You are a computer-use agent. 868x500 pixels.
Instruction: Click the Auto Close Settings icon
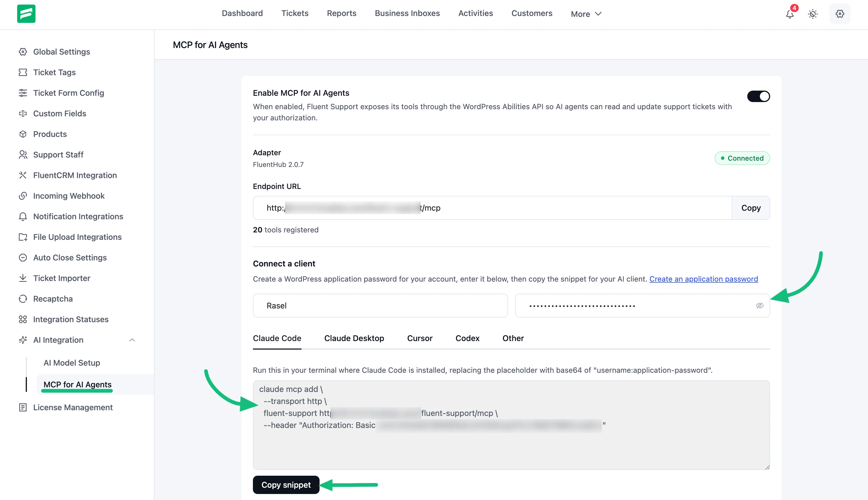pos(23,258)
